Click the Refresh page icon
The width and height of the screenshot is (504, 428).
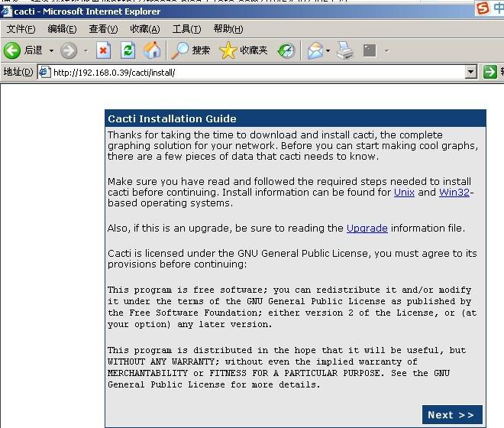click(x=128, y=50)
